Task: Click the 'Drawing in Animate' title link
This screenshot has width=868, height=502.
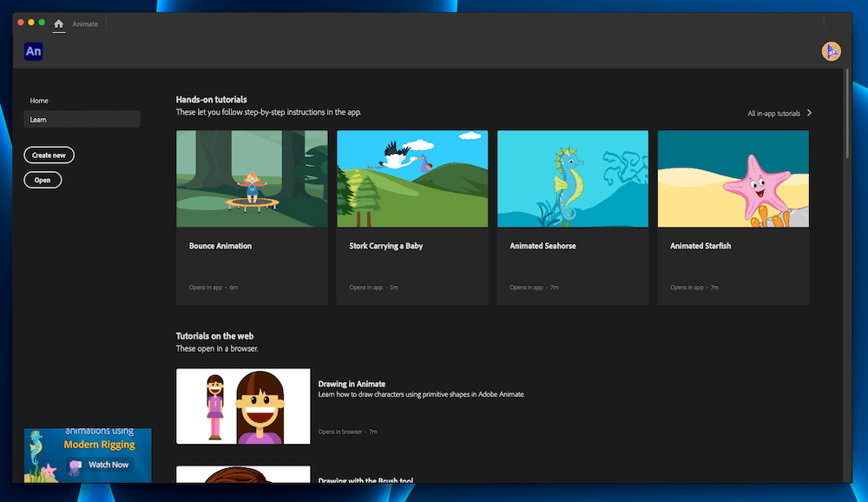Action: 352,384
